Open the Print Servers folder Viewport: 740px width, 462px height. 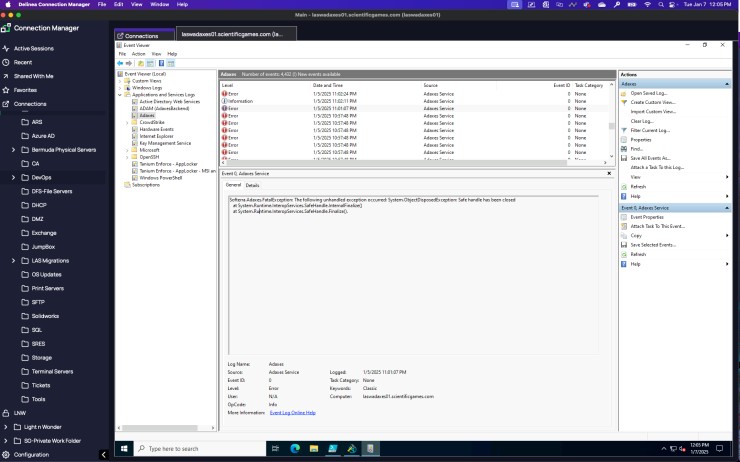pyautogui.click(x=47, y=288)
